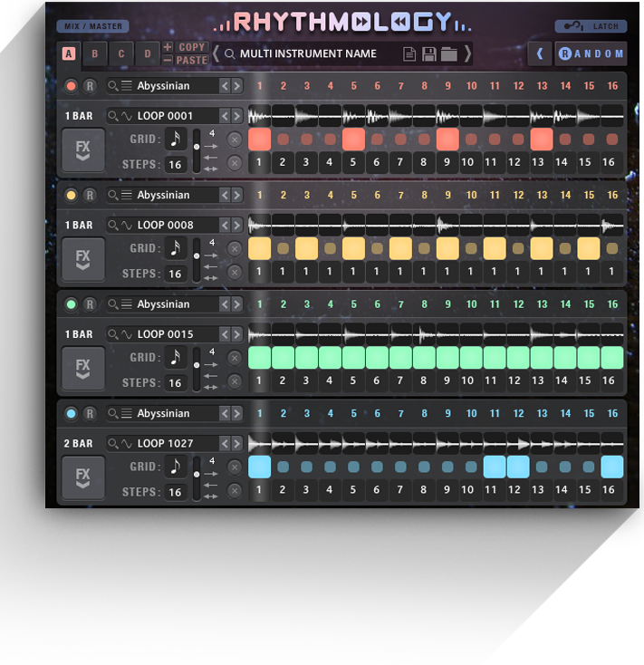
Task: Open the LOOP 1027 loop selector
Action: click(162, 443)
